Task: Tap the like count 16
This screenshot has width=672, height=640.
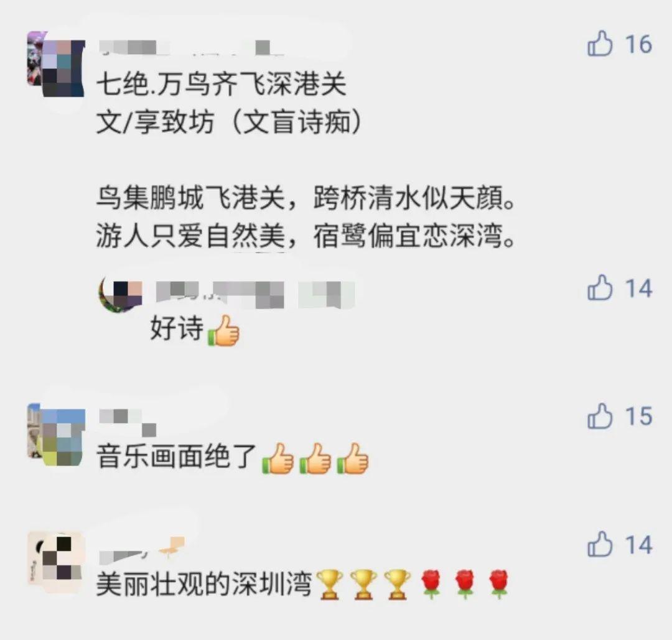Action: click(638, 44)
